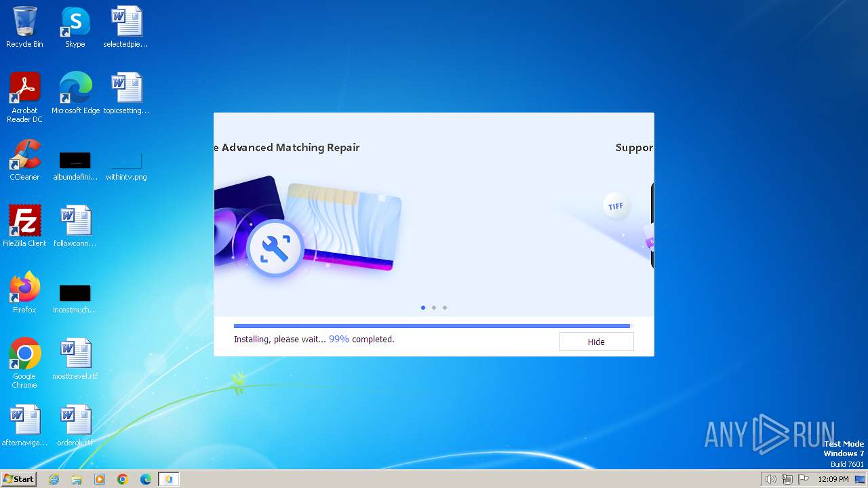Open the selectedpie Word document
Image resolution: width=868 pixels, height=488 pixels.
[x=126, y=28]
